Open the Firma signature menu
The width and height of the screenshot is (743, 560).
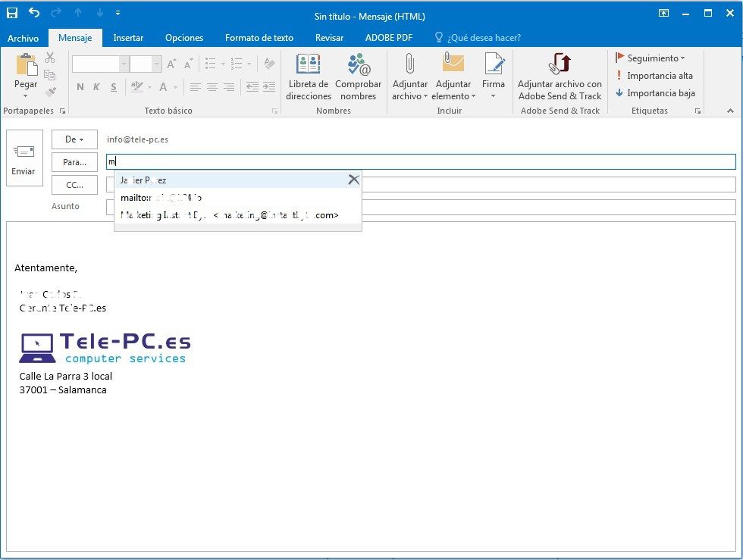click(494, 76)
